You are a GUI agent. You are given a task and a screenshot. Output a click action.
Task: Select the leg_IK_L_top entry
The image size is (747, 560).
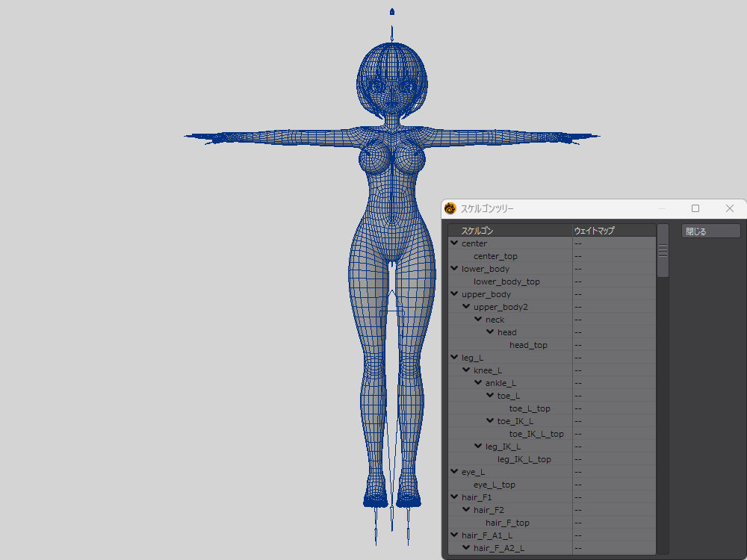[524, 459]
